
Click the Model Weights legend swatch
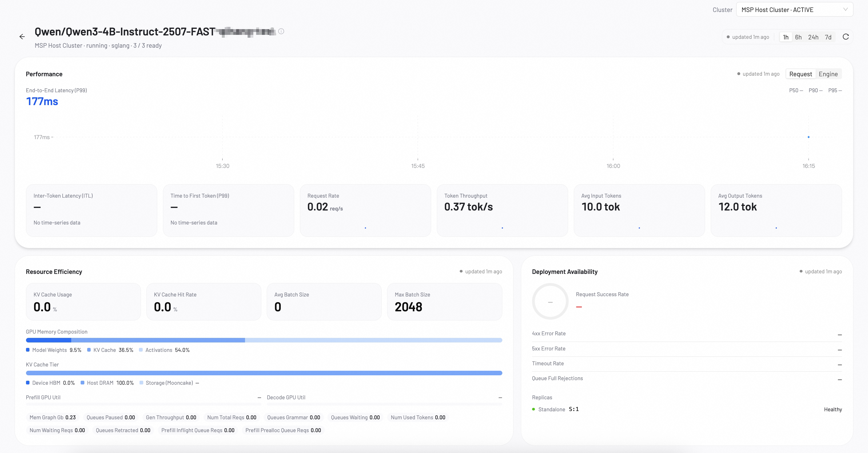[x=28, y=350]
